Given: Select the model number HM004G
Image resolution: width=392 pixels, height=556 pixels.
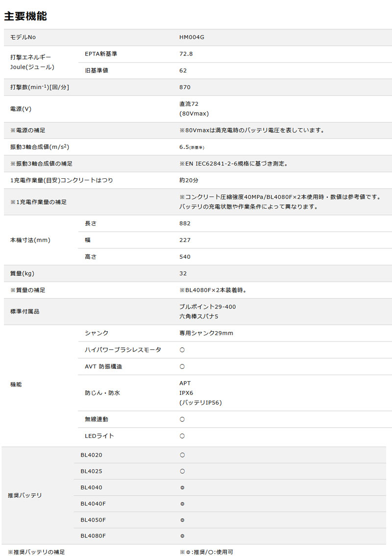Looking at the screenshot, I should click(x=191, y=37).
